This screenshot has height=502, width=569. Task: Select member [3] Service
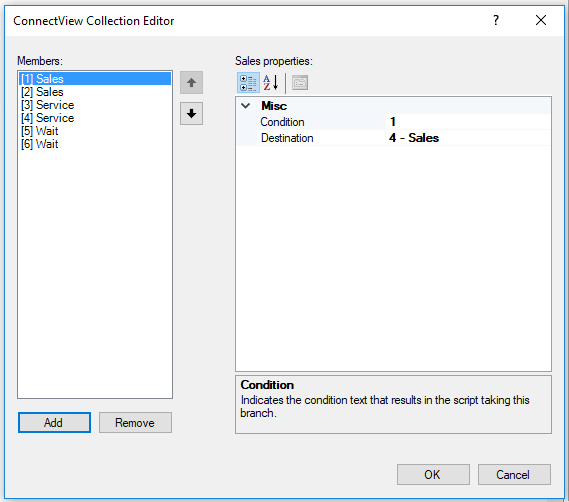click(95, 105)
